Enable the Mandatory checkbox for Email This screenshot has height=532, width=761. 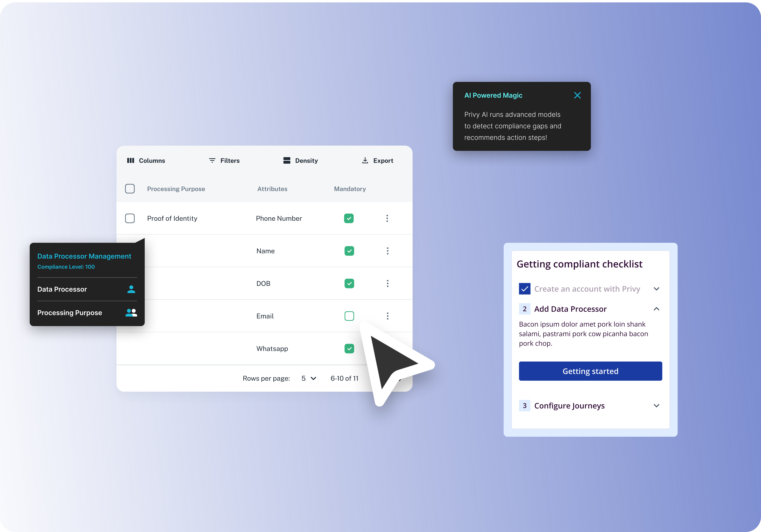click(x=349, y=316)
